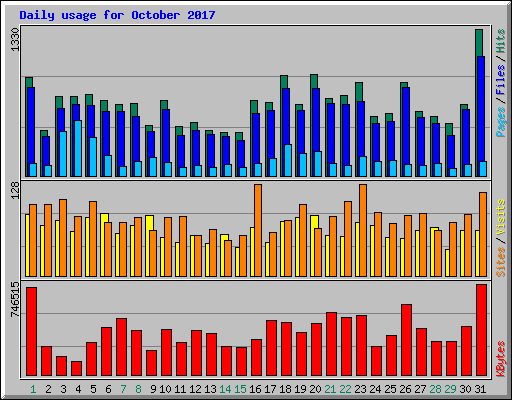Select the tallest green Hits bar for day 31
The image size is (512, 400).
coord(479,43)
